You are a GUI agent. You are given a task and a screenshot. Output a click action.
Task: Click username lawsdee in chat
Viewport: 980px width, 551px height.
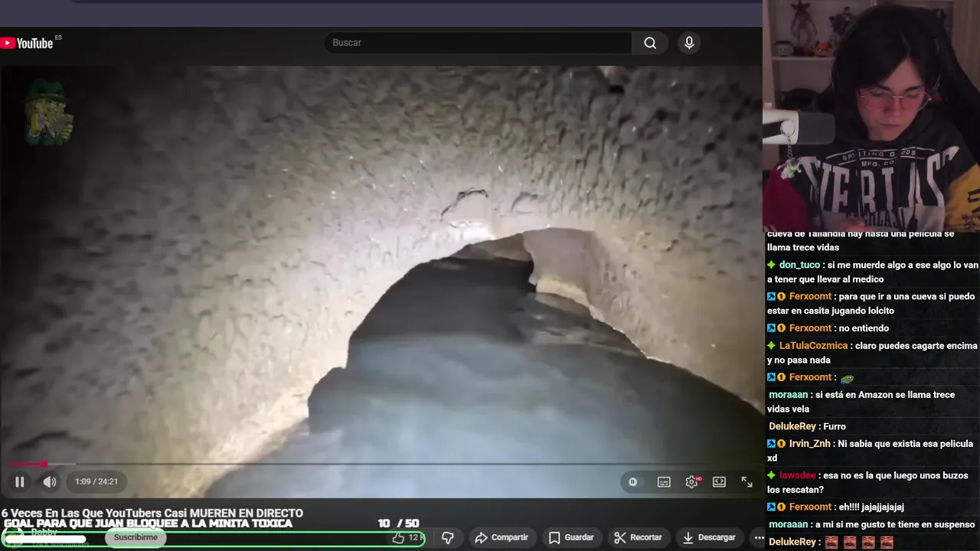click(x=798, y=475)
